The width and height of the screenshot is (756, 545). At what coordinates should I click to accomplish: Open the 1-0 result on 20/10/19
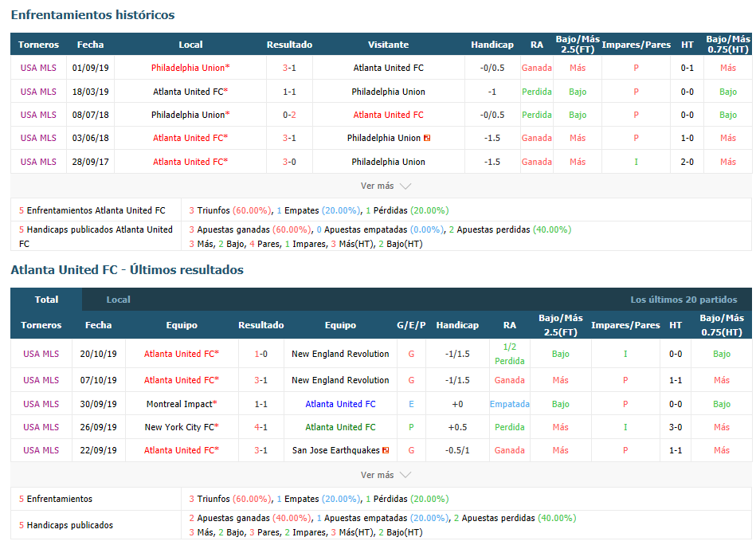pyautogui.click(x=260, y=354)
